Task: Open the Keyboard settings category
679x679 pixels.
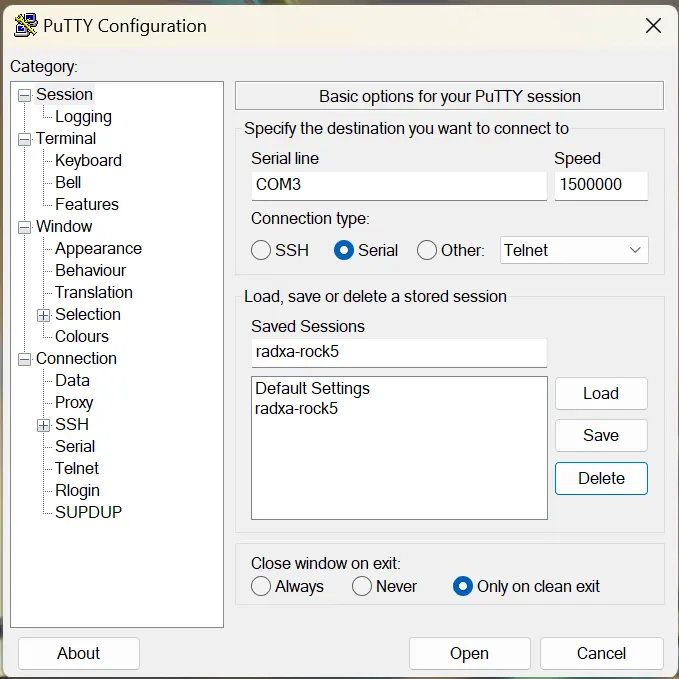Action: (88, 161)
